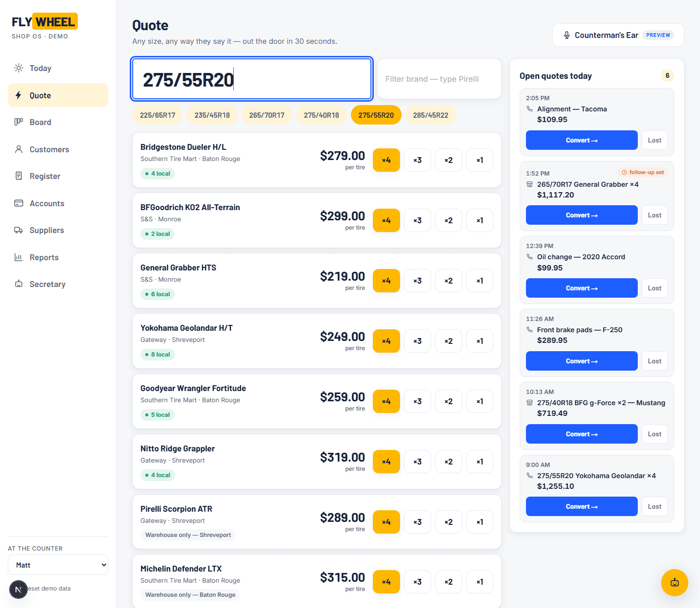Select the 285/45R22 size chip
Screen dimensions: 700x608
(x=431, y=115)
